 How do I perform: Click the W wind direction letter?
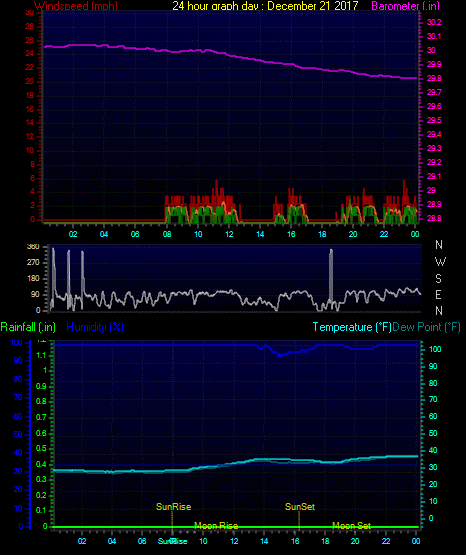[440, 262]
